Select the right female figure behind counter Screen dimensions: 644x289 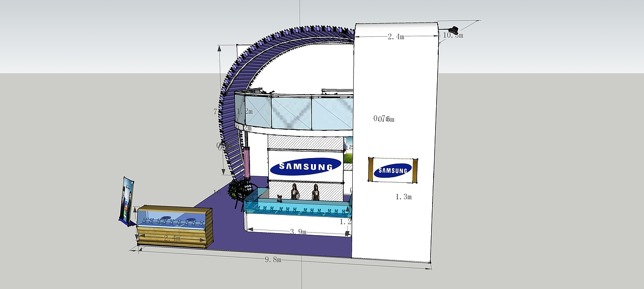(x=316, y=192)
